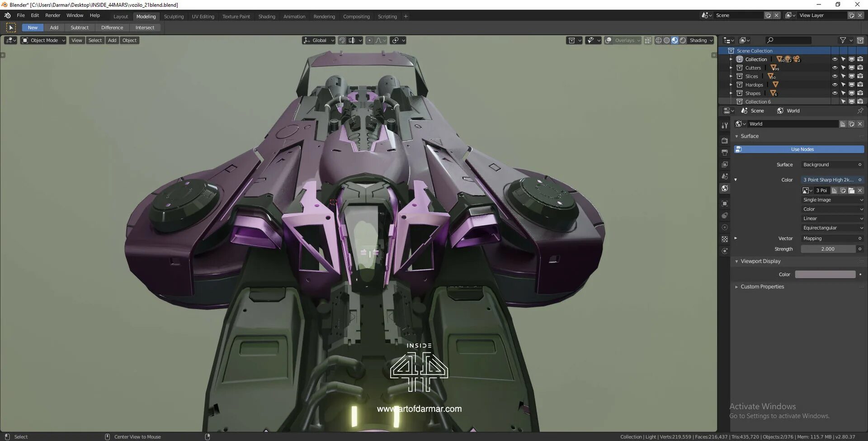Open the Tool properties tab
The width and height of the screenshot is (868, 441).
pyautogui.click(x=725, y=125)
